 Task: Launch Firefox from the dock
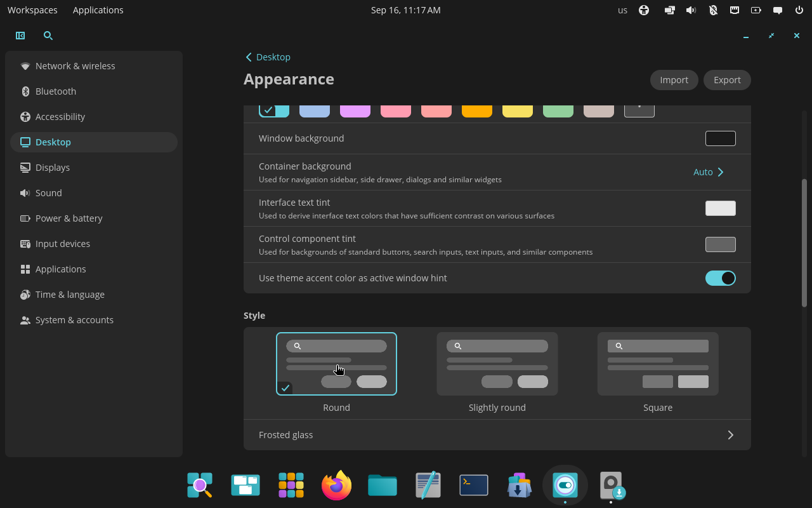tap(337, 485)
